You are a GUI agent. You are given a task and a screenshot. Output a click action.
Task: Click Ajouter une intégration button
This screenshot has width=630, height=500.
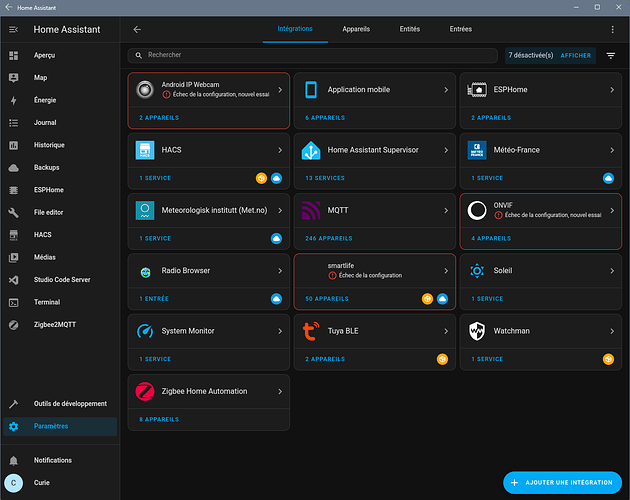coord(562,482)
